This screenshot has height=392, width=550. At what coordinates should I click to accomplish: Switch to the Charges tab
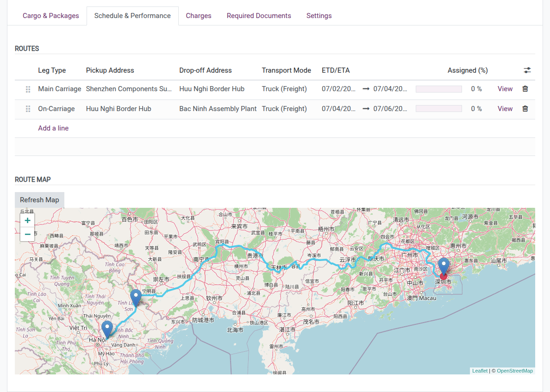point(199,15)
